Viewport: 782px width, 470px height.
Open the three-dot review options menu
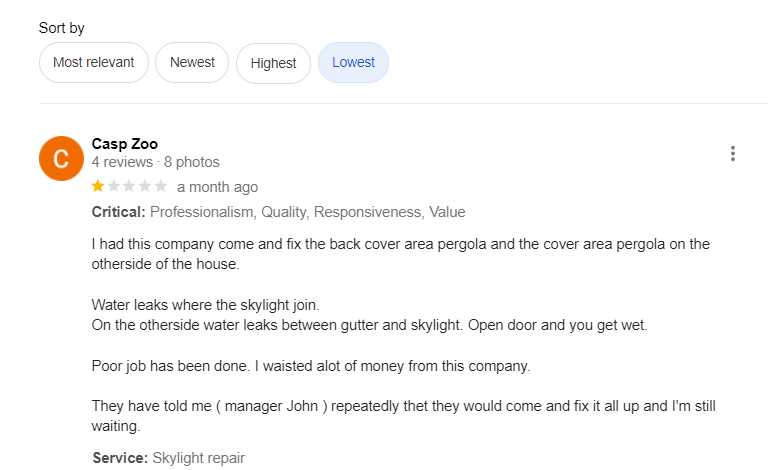point(733,154)
